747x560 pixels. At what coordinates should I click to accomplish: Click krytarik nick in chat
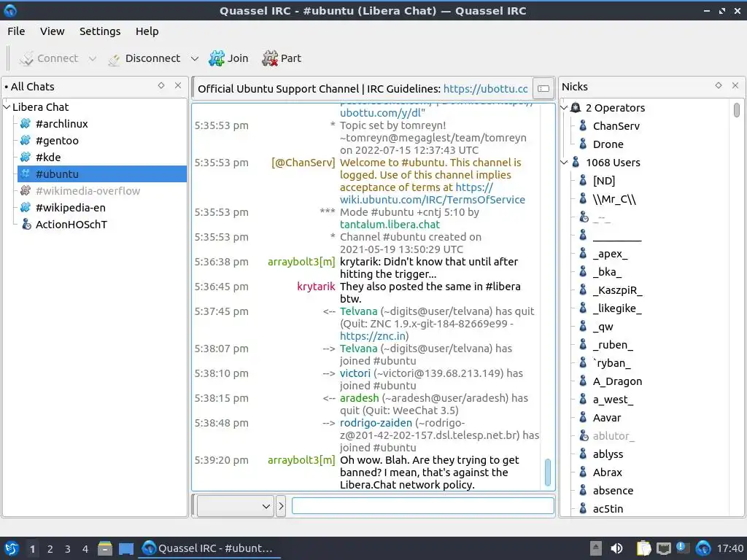[316, 287]
